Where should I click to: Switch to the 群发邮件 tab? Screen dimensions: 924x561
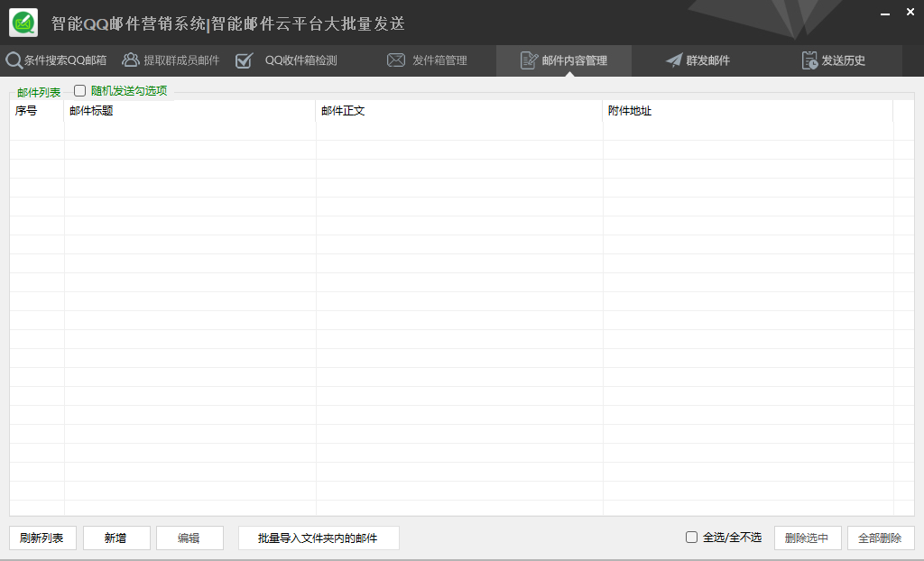(707, 60)
